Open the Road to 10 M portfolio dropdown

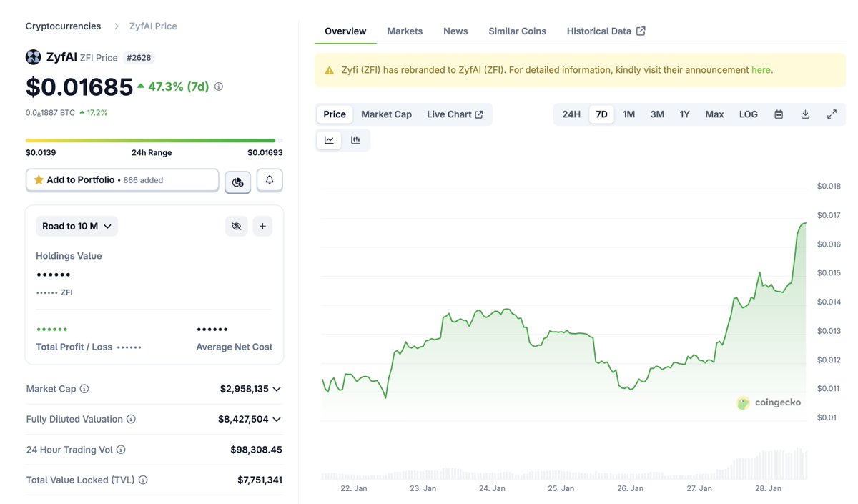(x=77, y=227)
